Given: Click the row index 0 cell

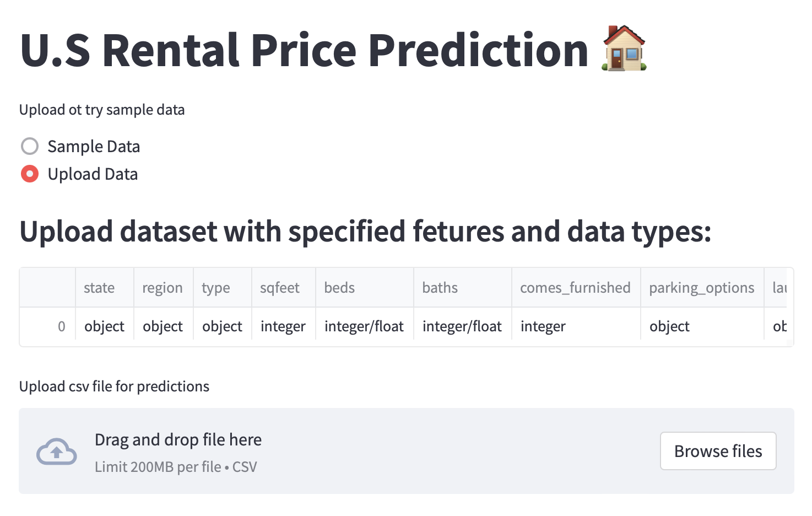Looking at the screenshot, I should (x=62, y=326).
